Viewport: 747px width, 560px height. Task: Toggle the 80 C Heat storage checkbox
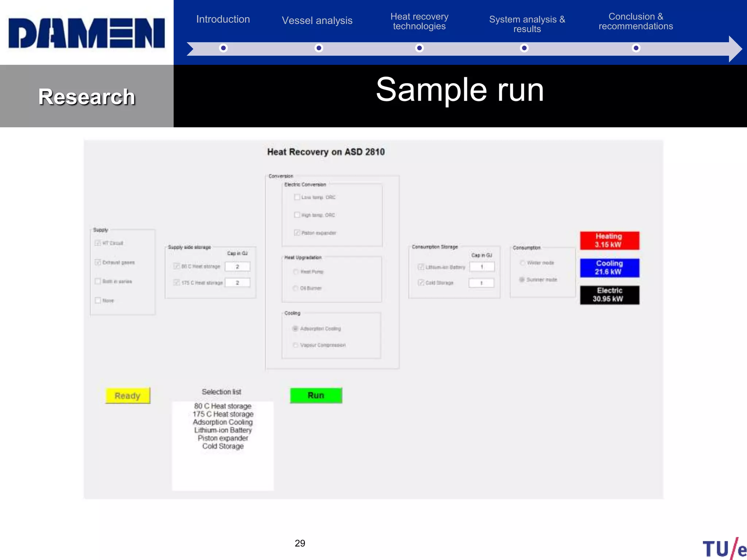[x=177, y=267]
